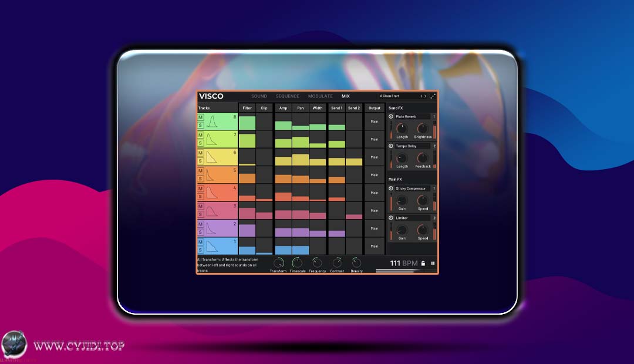This screenshot has width=634, height=364.
Task: Mute track 3
Action: coord(201,206)
